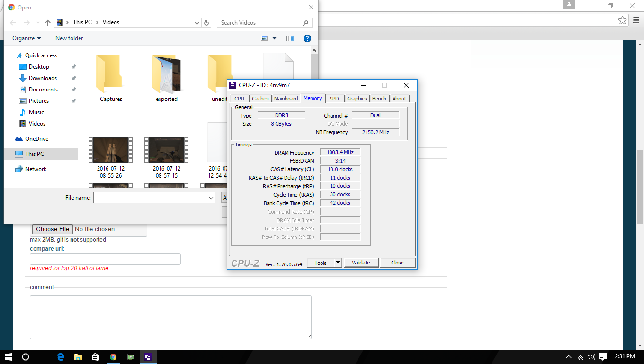Select video 2016-07-12 08-55-26
The height and width of the screenshot is (364, 644).
click(x=111, y=158)
